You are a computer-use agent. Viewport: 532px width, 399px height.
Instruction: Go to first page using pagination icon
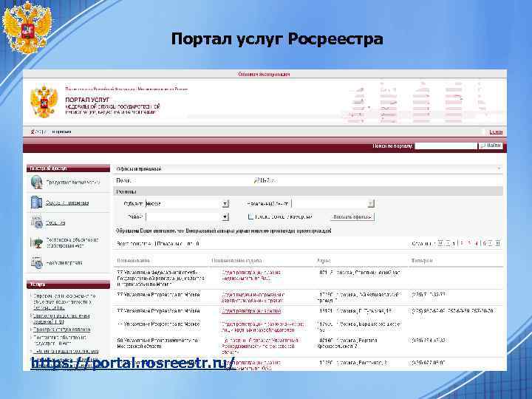tap(440, 243)
